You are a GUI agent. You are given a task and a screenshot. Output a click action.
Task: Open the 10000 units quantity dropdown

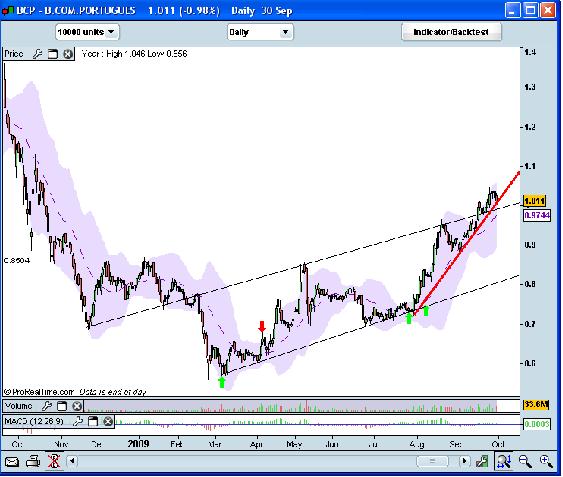pos(87,32)
